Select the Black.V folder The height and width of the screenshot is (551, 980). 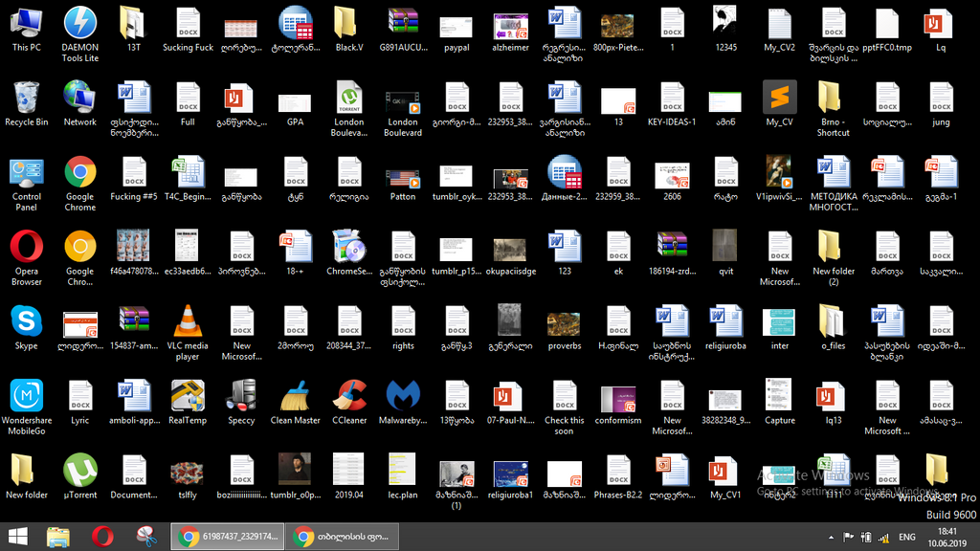pos(348,30)
